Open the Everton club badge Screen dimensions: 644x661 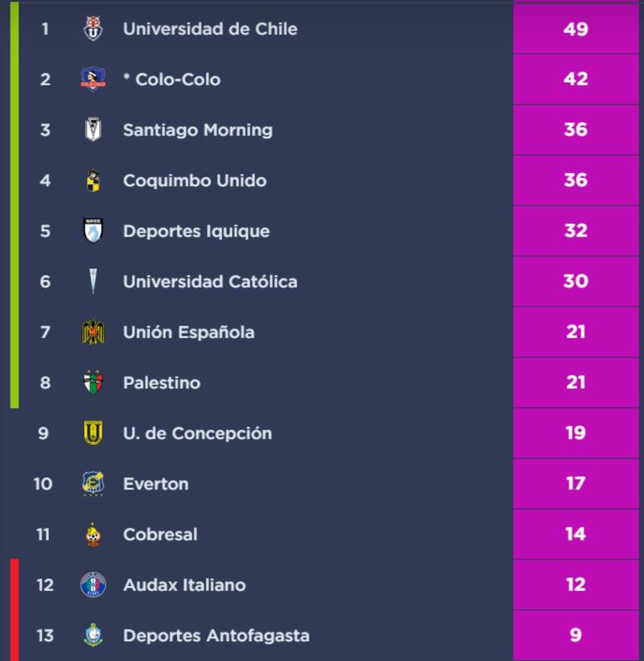(93, 484)
